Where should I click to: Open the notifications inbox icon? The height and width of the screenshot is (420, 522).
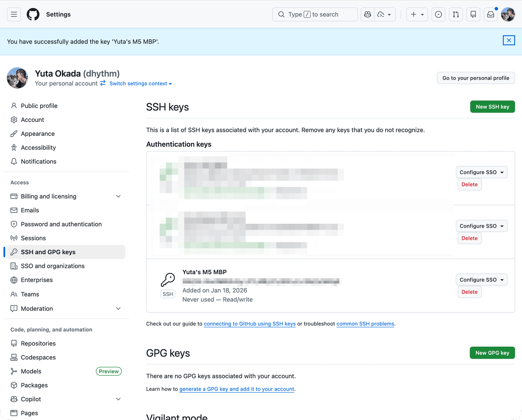point(490,14)
